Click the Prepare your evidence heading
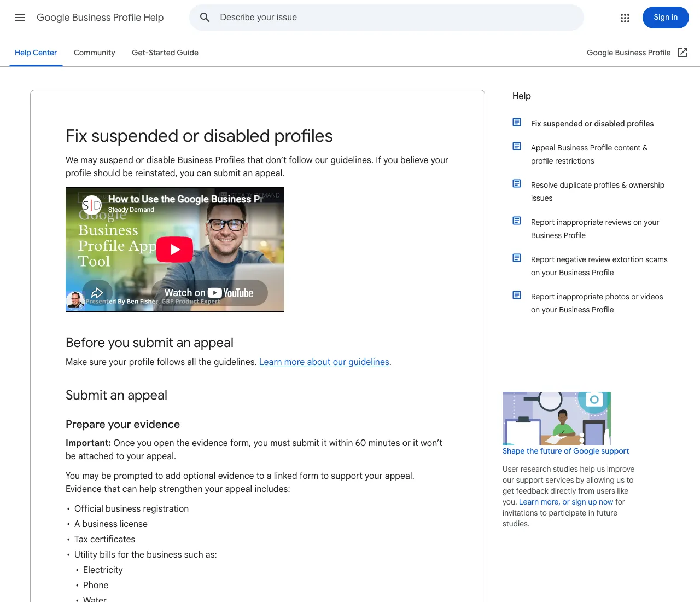This screenshot has width=700, height=602. click(122, 424)
